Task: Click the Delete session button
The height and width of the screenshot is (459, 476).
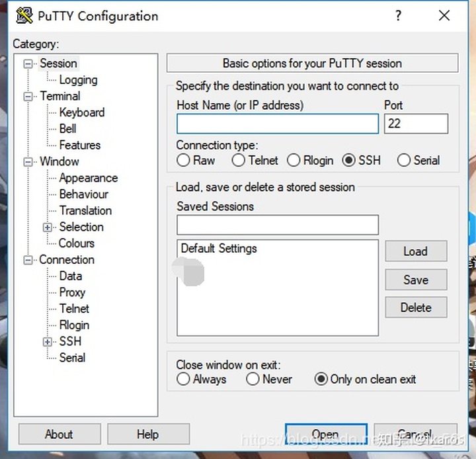Action: coord(416,308)
